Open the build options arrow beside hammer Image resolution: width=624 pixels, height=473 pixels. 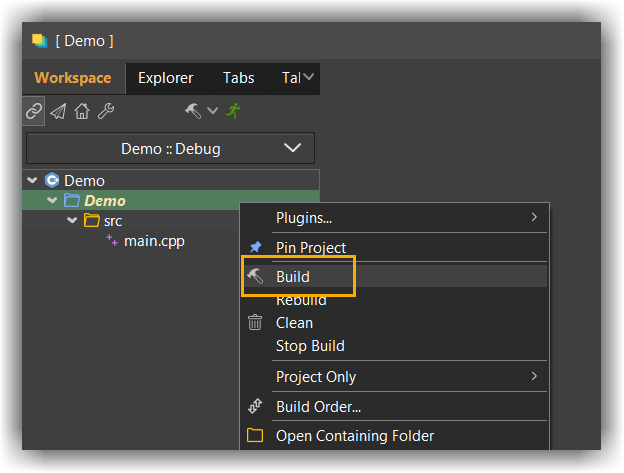tap(212, 111)
